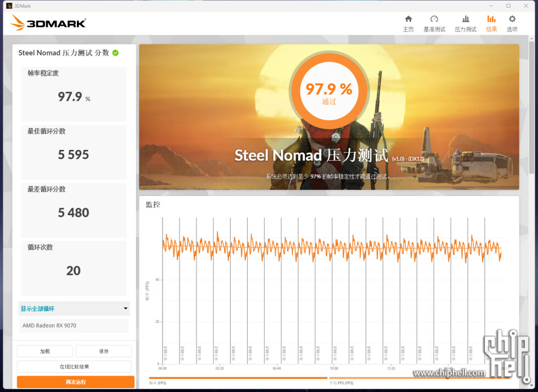Click the 最佳循环分数 label
This screenshot has height=392, width=538.
tap(46, 131)
